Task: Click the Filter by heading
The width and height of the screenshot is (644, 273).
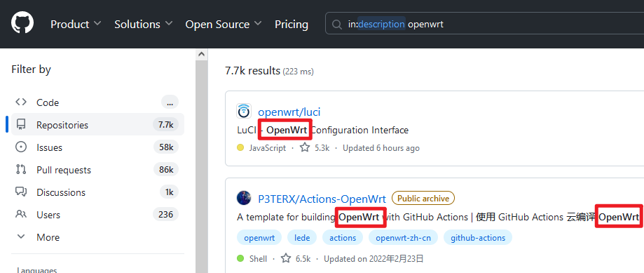Action: click(x=32, y=69)
